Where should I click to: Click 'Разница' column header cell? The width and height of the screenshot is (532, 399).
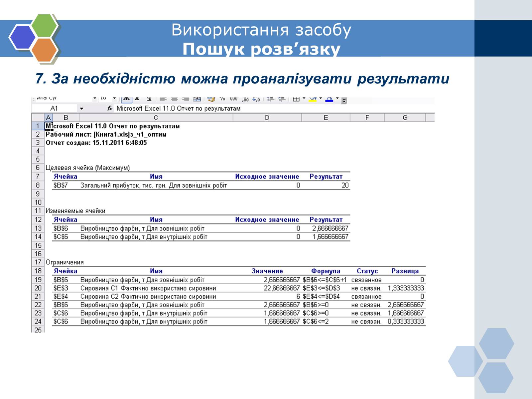(405, 271)
